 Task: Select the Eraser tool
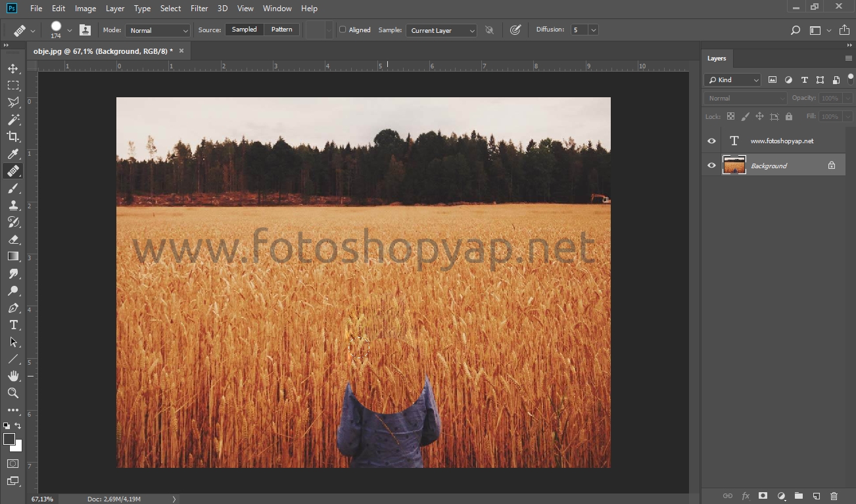point(13,239)
